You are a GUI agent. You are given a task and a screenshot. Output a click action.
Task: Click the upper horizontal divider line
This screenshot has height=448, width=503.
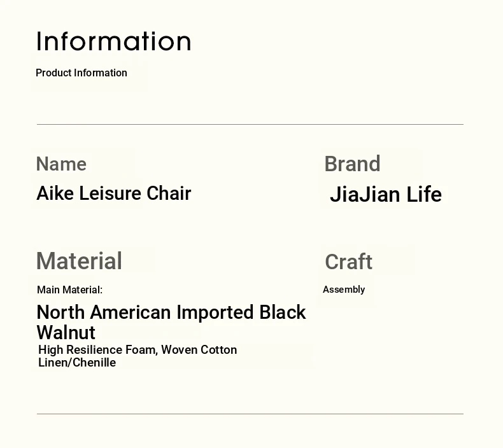tap(250, 124)
